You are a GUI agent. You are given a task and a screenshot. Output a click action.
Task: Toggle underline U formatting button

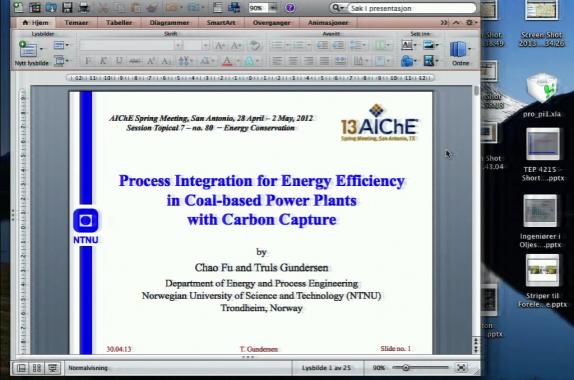pyautogui.click(x=119, y=61)
